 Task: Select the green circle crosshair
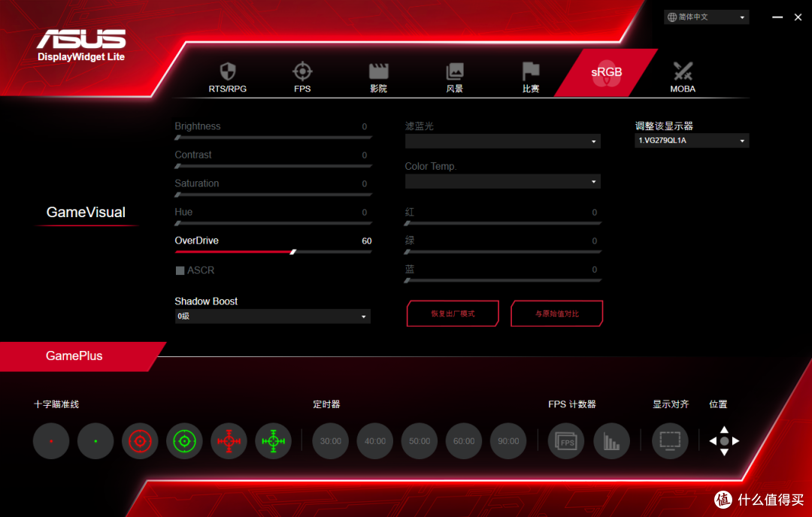(184, 441)
